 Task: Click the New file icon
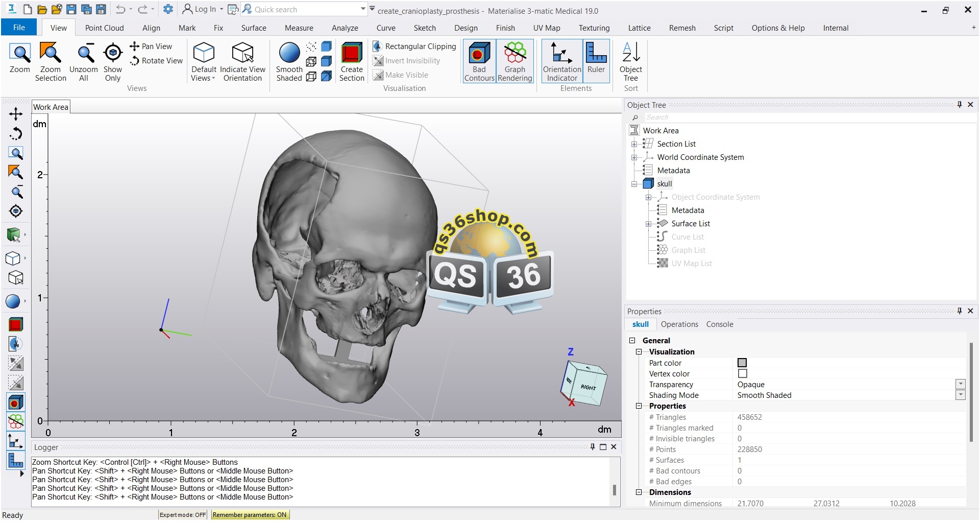coord(28,9)
